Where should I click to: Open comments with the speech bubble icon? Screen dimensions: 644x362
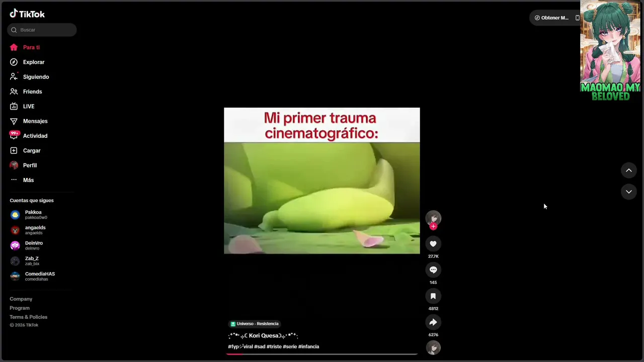(433, 270)
